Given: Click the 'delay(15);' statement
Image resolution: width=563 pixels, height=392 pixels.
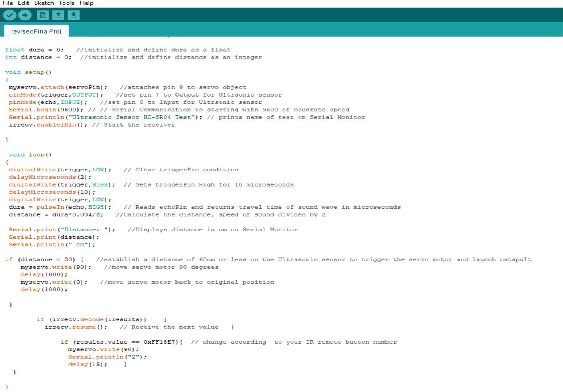Looking at the screenshot, I should coord(88,365).
